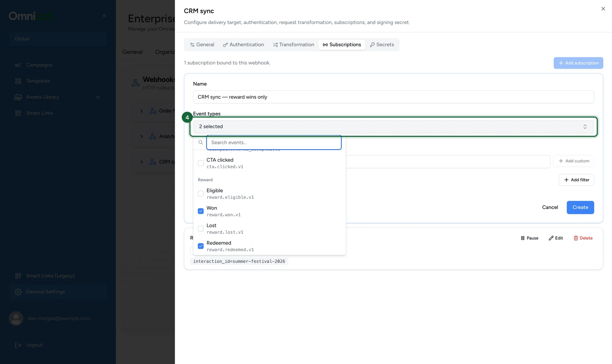
Task: Delete the existing subscription
Action: coord(583,238)
